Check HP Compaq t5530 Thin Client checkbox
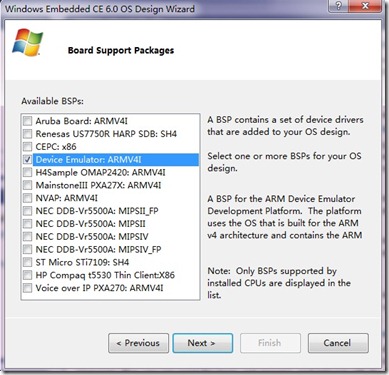389x375 pixels. 28,275
